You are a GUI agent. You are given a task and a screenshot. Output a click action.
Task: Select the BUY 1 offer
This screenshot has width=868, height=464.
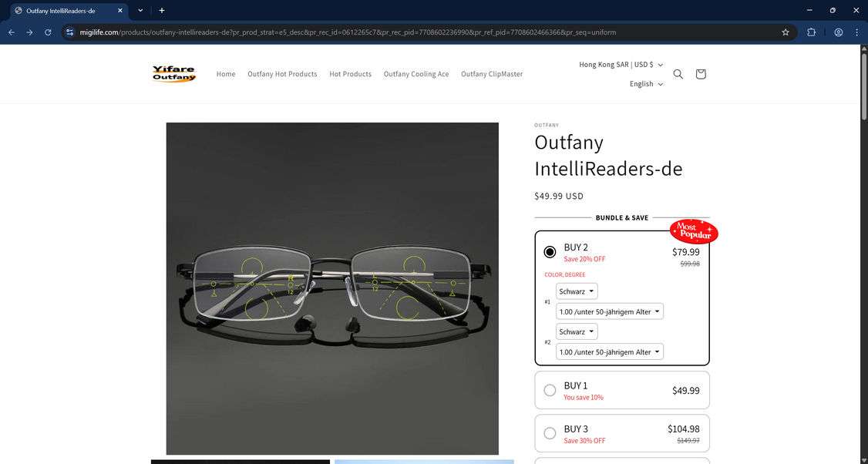tap(550, 390)
